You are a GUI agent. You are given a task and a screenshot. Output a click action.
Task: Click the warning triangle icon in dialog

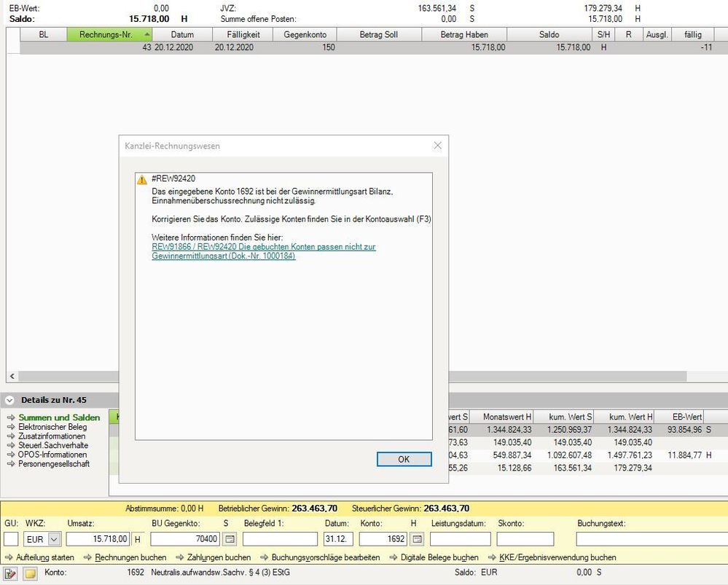(x=143, y=179)
